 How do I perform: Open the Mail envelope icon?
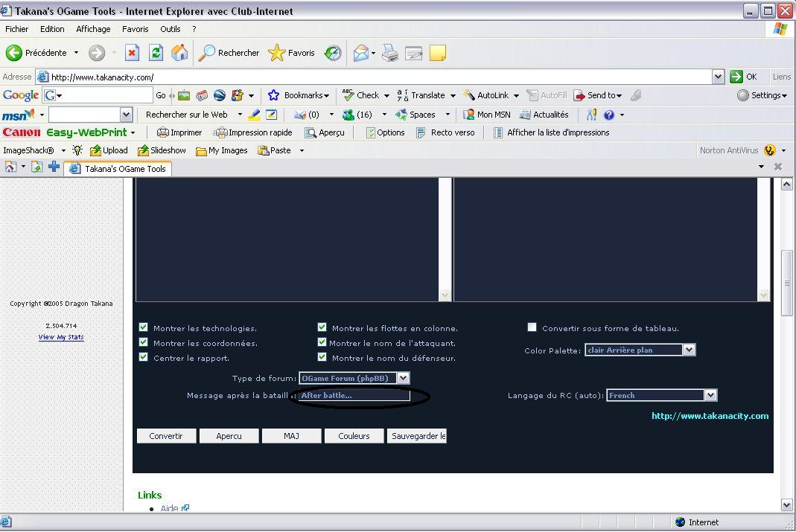[361, 53]
